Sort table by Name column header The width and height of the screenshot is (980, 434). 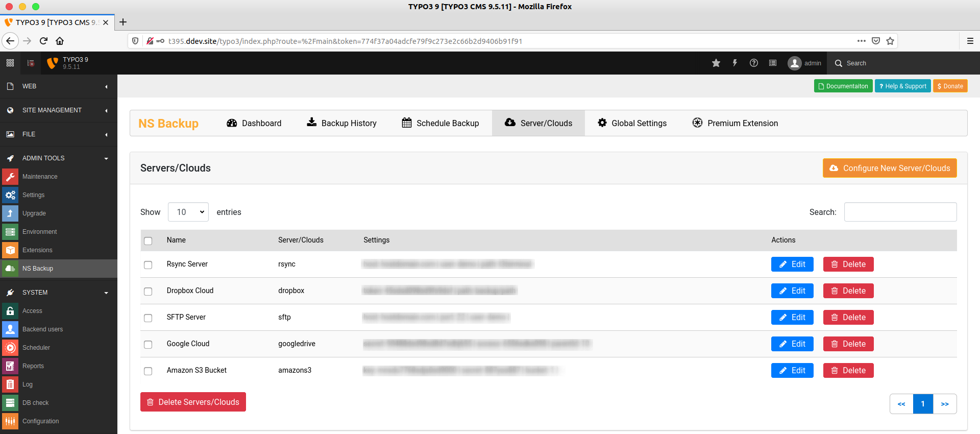coord(176,240)
